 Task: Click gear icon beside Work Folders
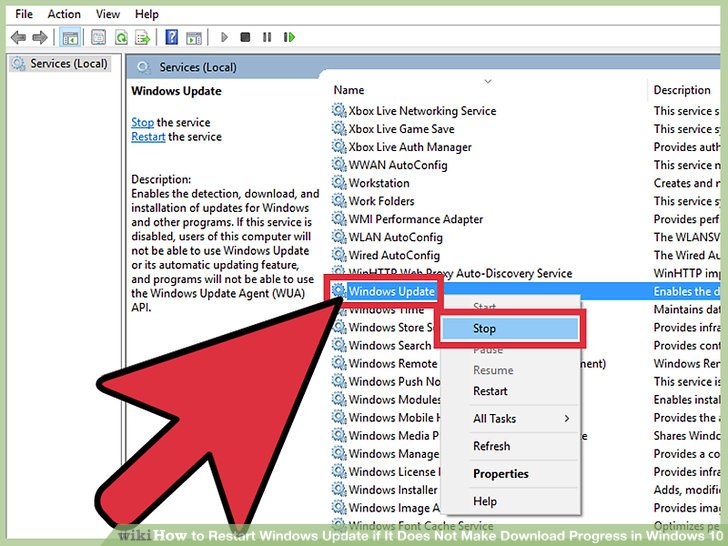pyautogui.click(x=339, y=201)
